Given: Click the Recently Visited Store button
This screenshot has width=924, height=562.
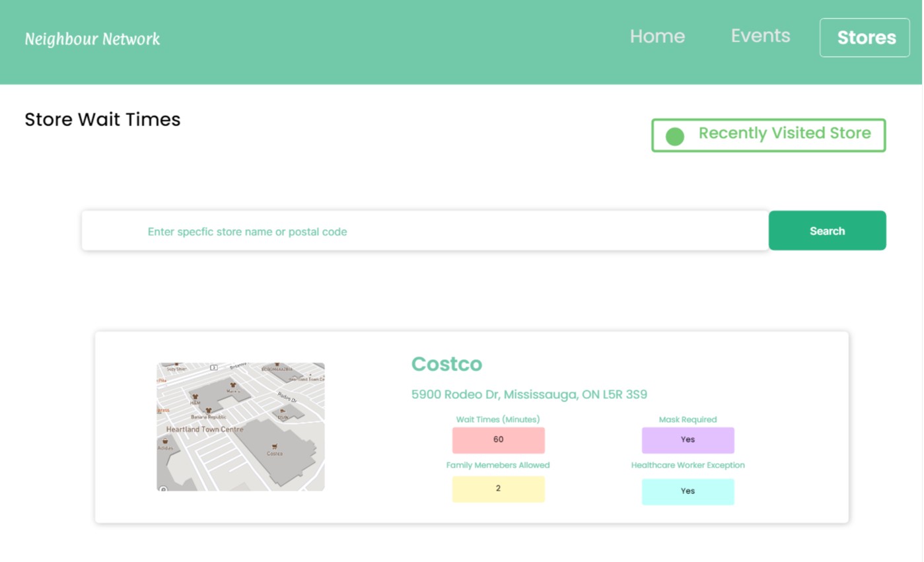Looking at the screenshot, I should pos(768,135).
